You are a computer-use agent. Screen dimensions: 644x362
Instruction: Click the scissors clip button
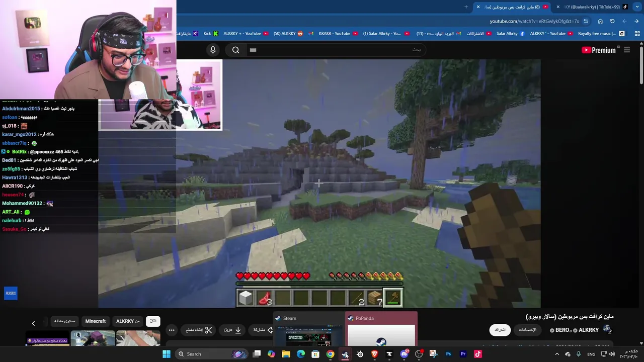coord(199,330)
